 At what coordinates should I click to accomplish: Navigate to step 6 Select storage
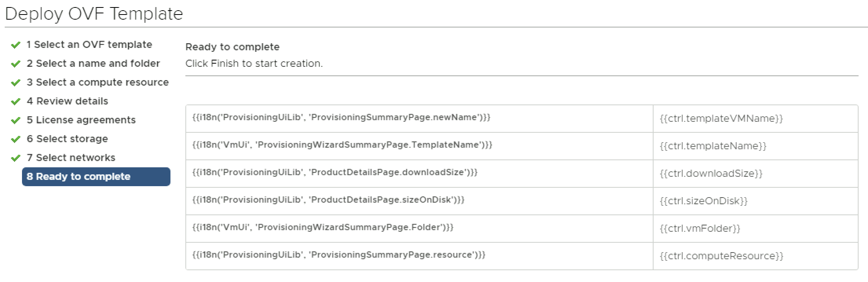point(67,139)
